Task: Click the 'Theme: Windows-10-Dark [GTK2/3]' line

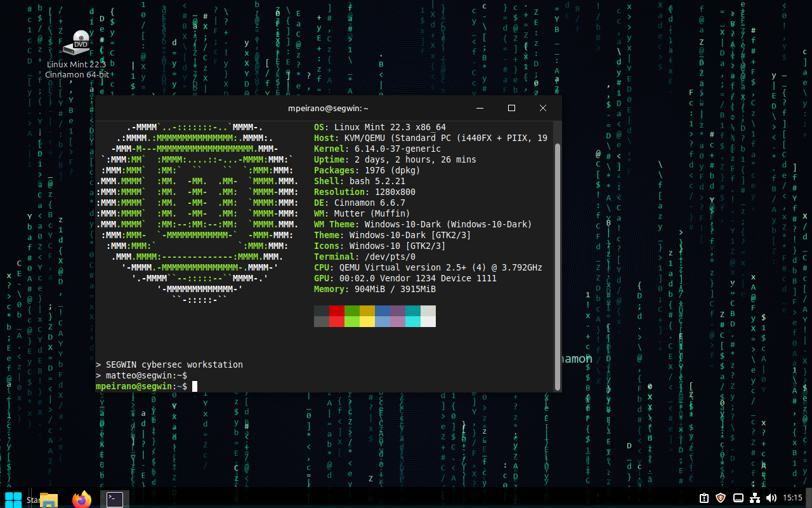Action: click(393, 235)
